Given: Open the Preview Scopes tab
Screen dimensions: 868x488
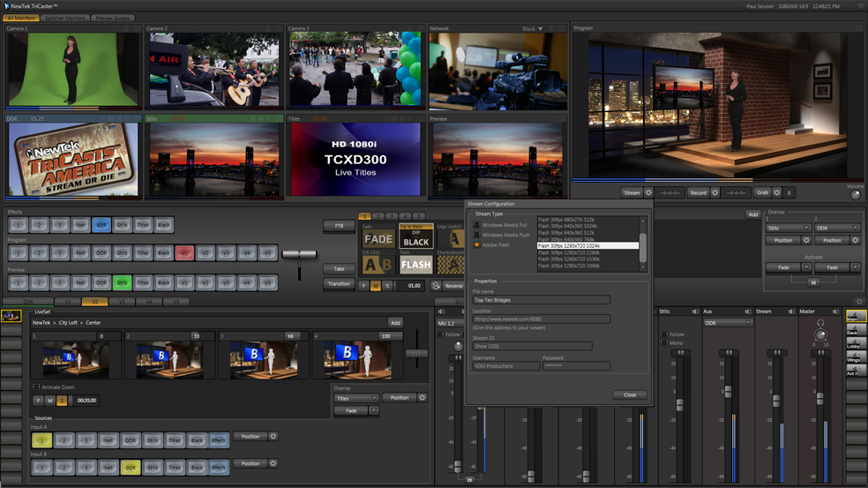Looking at the screenshot, I should 113,18.
